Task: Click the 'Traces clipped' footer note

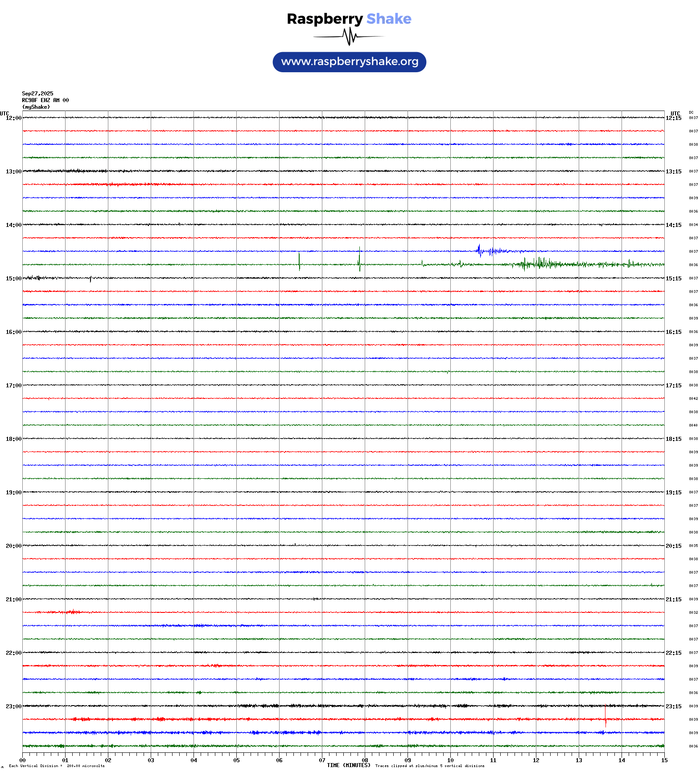Action: click(x=429, y=766)
